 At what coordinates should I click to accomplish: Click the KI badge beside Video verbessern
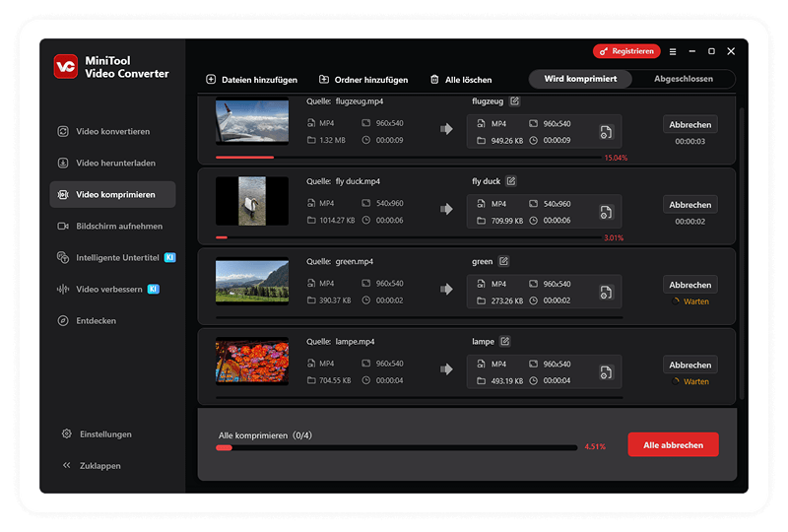pyautogui.click(x=154, y=289)
